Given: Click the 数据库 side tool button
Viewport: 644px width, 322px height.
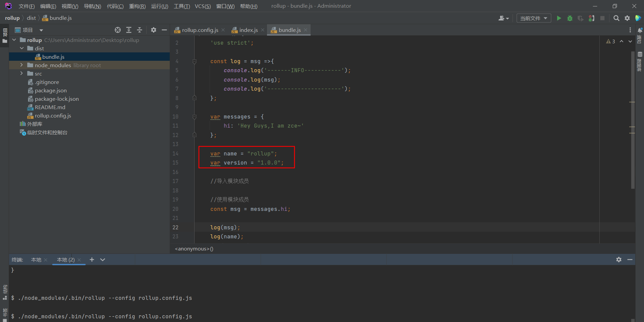Looking at the screenshot, I should click(x=640, y=61).
